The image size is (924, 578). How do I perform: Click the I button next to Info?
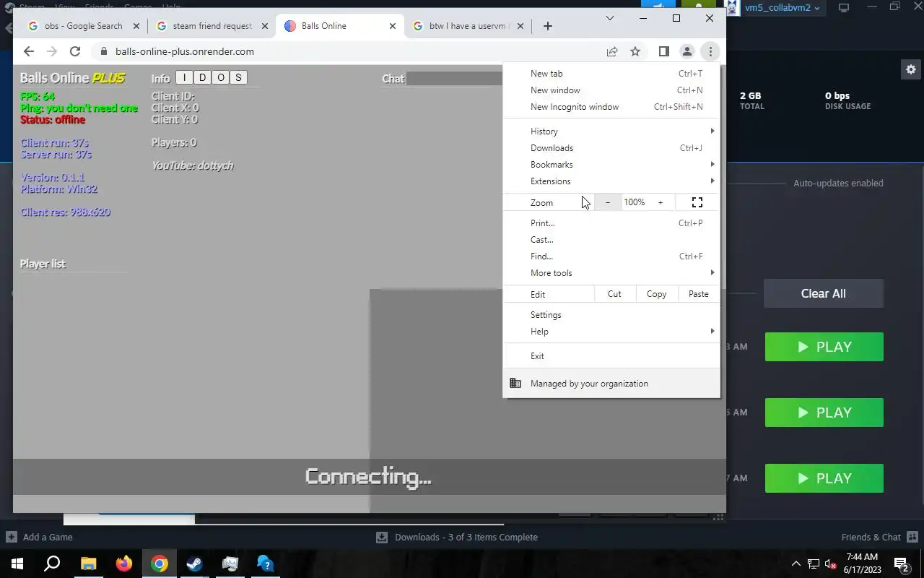(184, 77)
